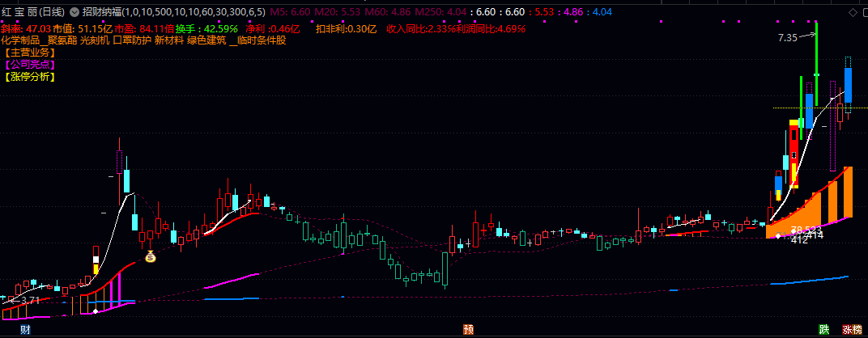Image resolution: width=868 pixels, height=338 pixels.
Task: Click the 光刻机 concept tag
Action: 96,40
